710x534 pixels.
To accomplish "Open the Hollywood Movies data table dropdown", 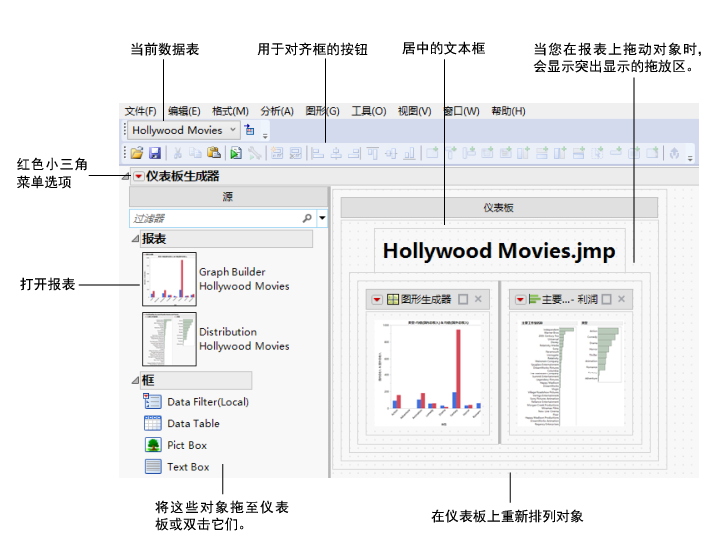I will click(233, 130).
